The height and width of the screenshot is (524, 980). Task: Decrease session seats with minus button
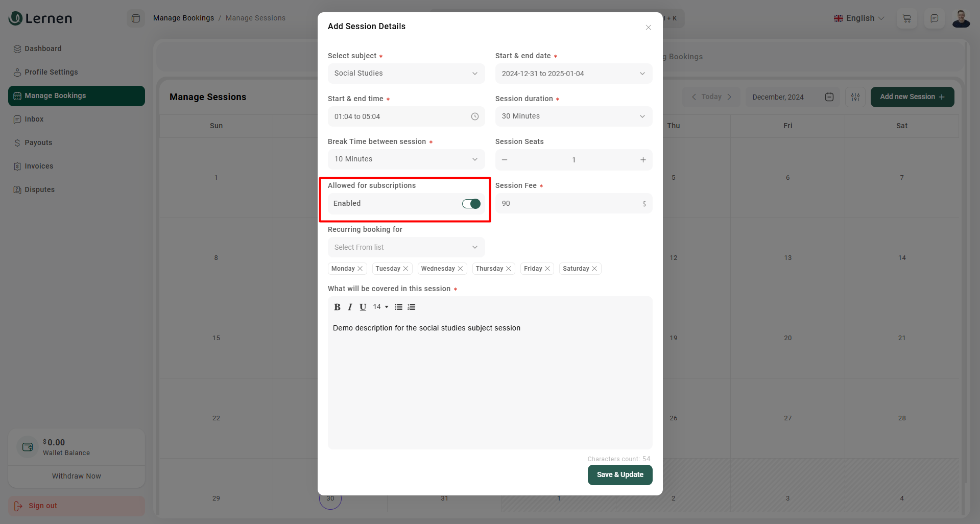(505, 160)
